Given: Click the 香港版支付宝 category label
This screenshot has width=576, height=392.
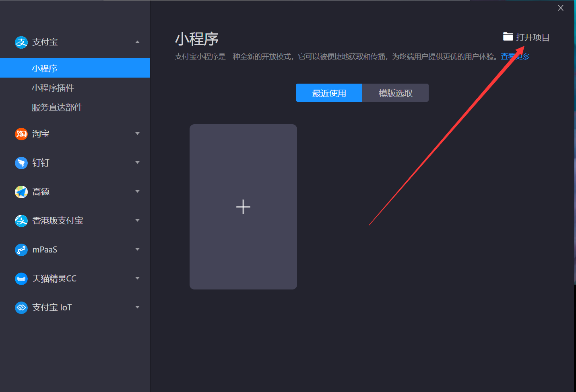Looking at the screenshot, I should tap(58, 221).
